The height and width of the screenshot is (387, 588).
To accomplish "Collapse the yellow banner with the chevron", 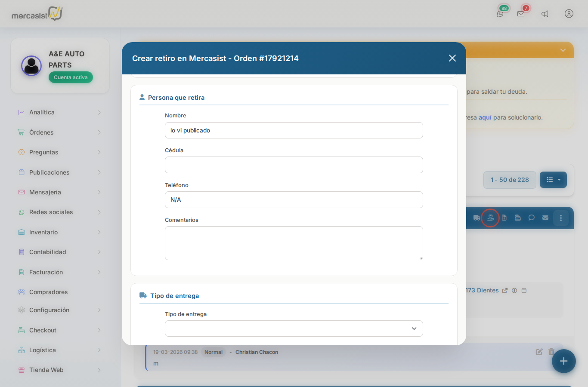I will coord(563,50).
